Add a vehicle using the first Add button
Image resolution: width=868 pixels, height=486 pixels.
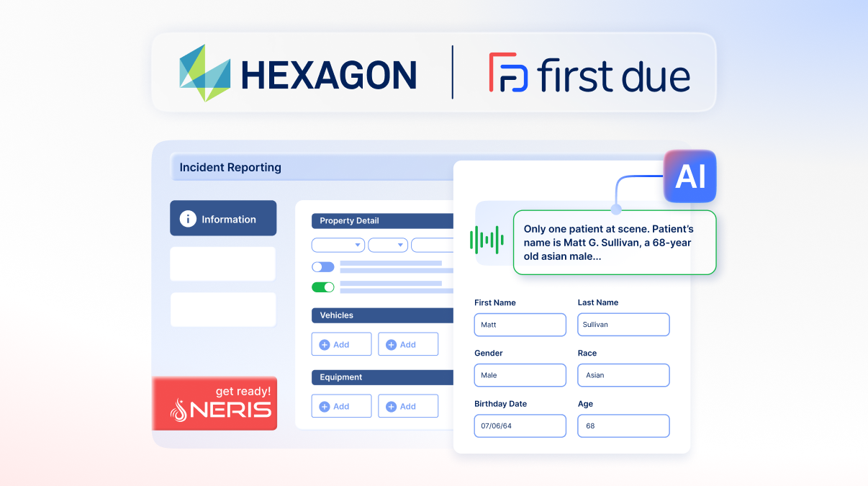[x=341, y=343]
